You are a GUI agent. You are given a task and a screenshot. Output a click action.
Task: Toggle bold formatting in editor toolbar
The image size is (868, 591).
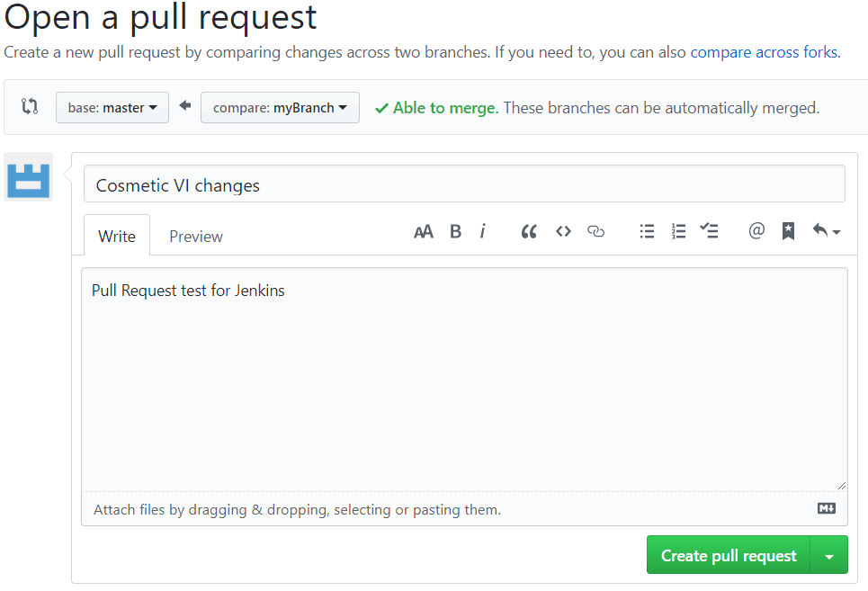[x=455, y=232]
